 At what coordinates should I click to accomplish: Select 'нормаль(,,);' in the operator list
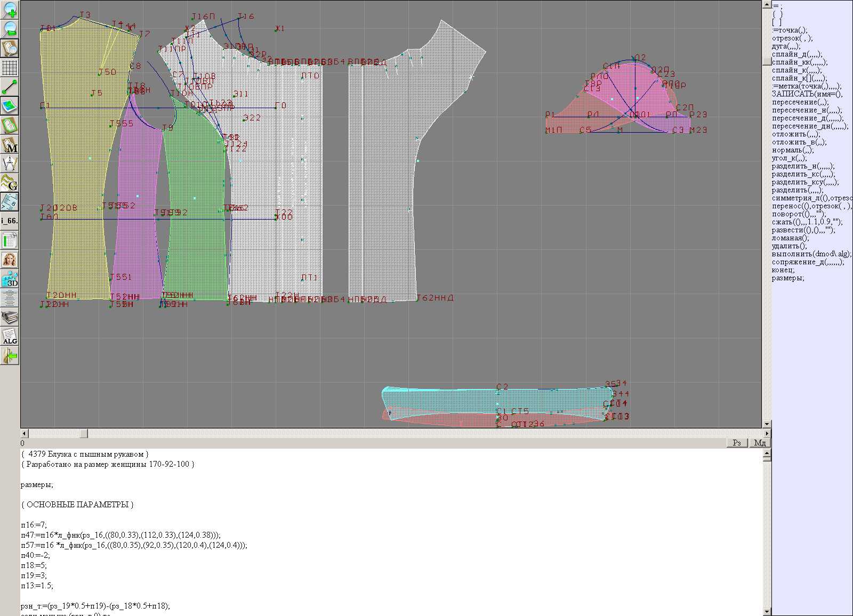(x=792, y=150)
